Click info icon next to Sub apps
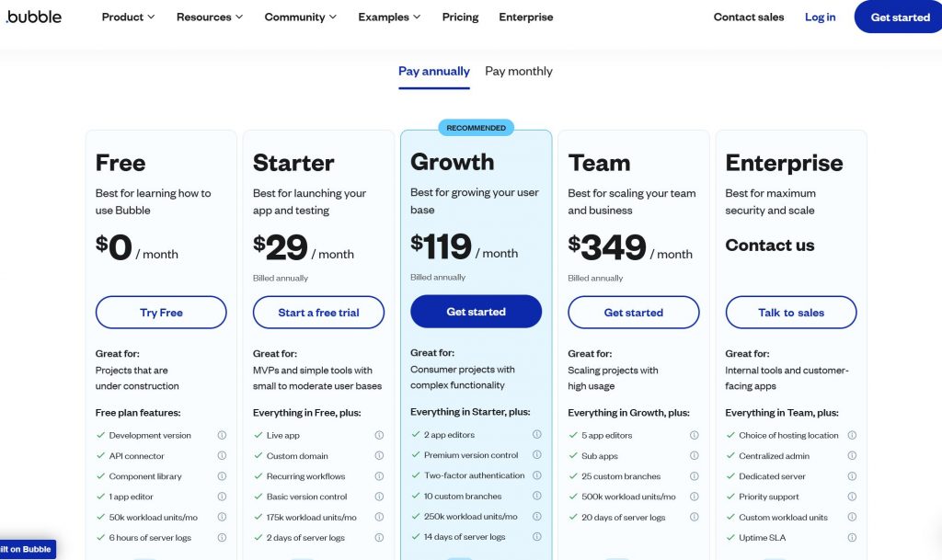The height and width of the screenshot is (560, 942). coord(695,456)
